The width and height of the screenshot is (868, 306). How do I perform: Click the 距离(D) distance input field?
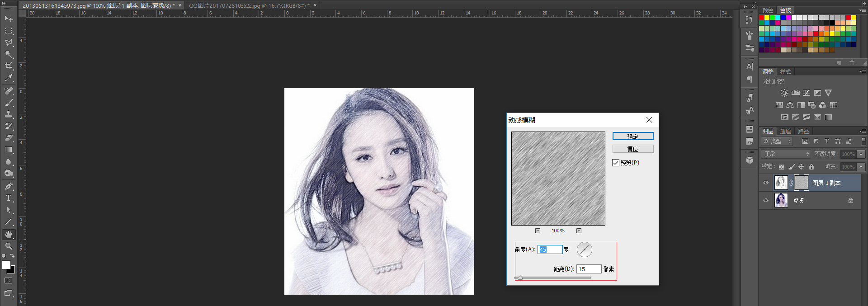click(x=589, y=269)
